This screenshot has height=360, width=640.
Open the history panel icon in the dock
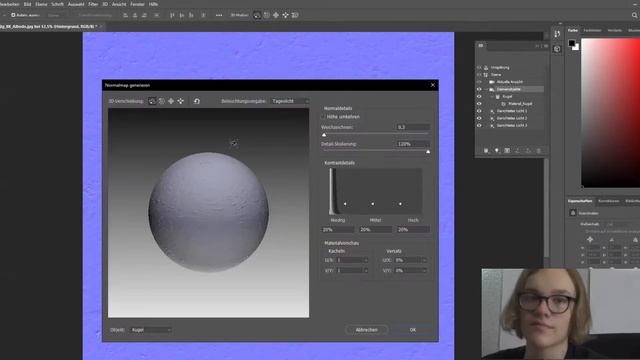(x=557, y=34)
